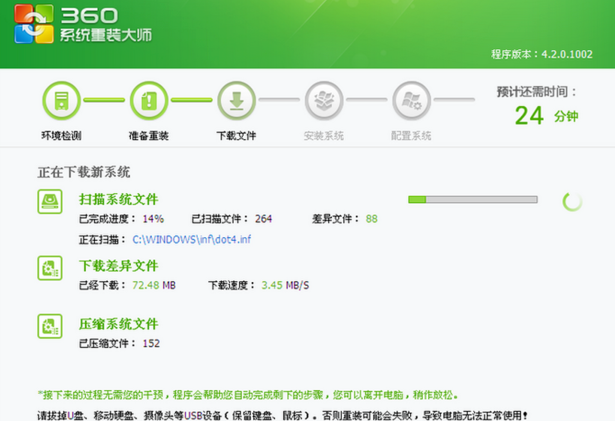Click the 3.45 MB/S download speed value
The height and width of the screenshot is (421, 615).
[285, 285]
